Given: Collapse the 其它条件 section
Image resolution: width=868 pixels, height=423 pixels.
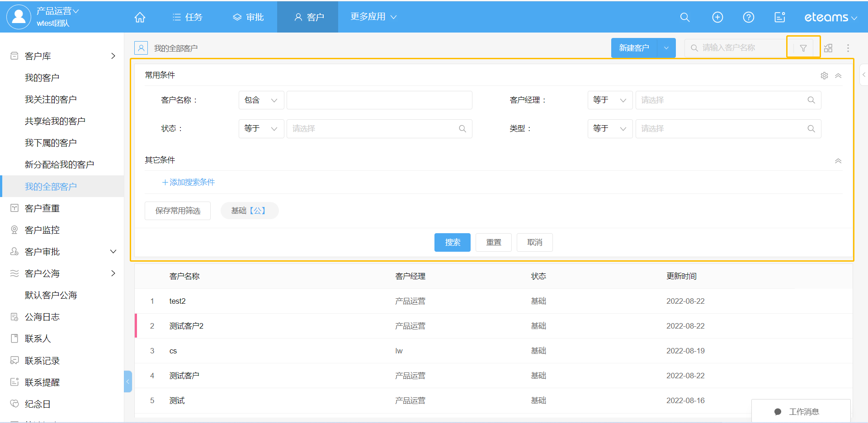Looking at the screenshot, I should point(838,161).
